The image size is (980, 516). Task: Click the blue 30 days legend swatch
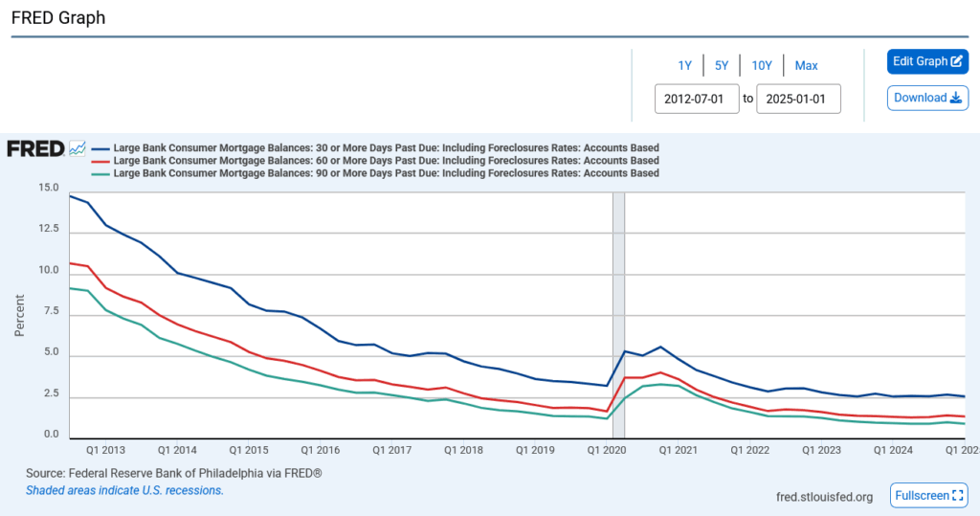pos(100,148)
